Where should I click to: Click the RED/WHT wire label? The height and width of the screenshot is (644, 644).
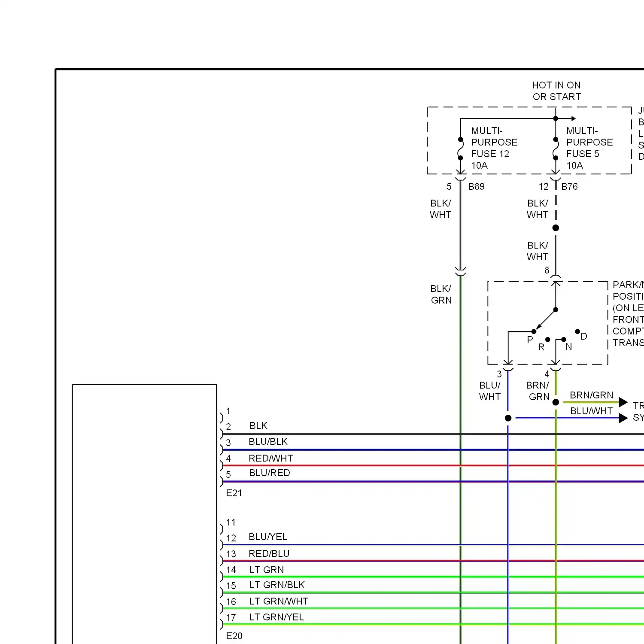click(270, 458)
